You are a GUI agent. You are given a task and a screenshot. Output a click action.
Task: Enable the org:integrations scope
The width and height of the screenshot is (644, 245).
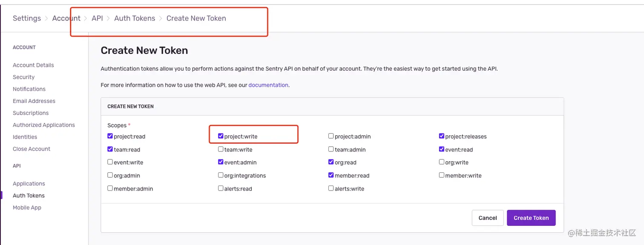click(221, 175)
